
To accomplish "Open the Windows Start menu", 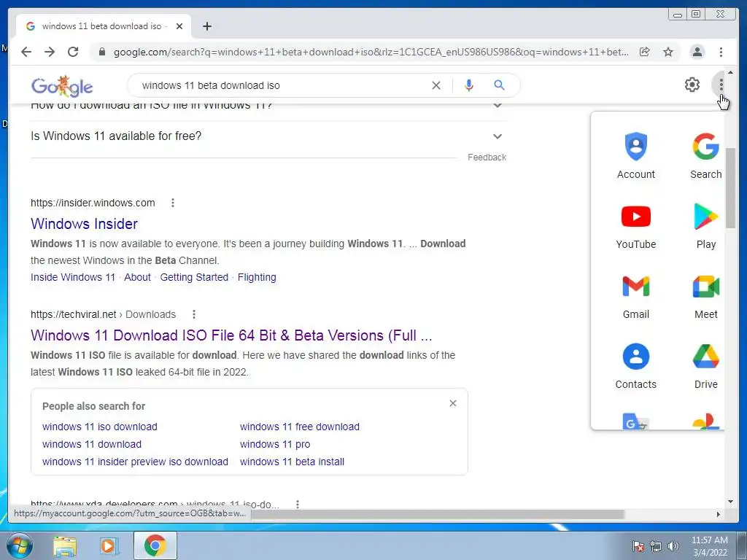I will [x=19, y=545].
